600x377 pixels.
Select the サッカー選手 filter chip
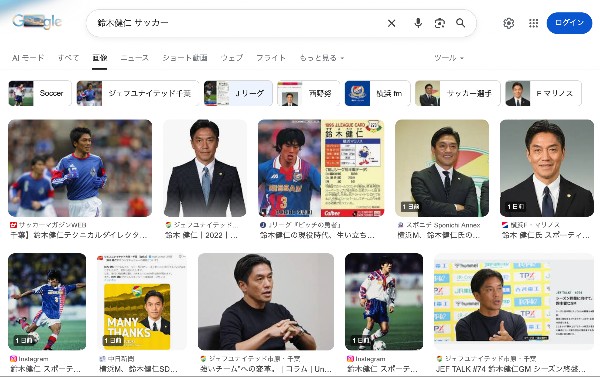click(x=458, y=93)
